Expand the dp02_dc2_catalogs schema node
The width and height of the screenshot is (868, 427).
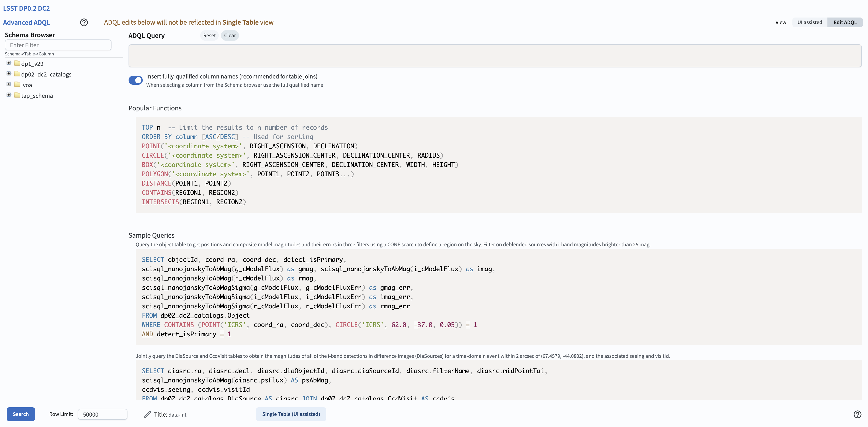point(9,73)
